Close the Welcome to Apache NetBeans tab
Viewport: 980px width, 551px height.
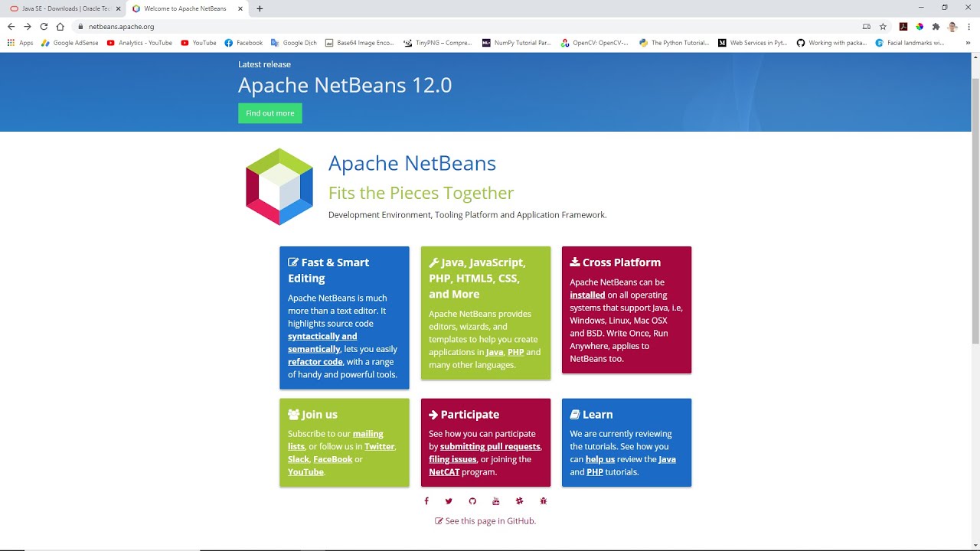pyautogui.click(x=240, y=8)
